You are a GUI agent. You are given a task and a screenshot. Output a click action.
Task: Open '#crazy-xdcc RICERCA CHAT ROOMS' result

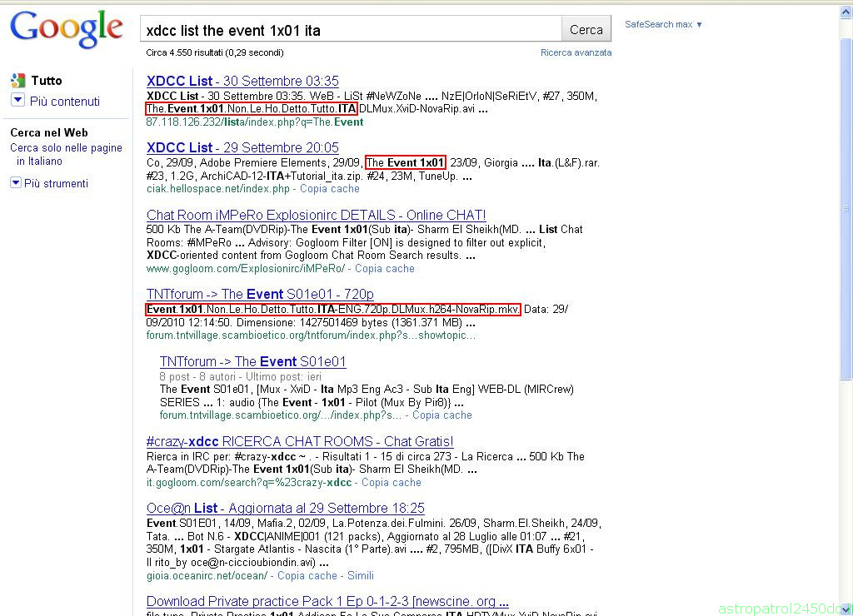(300, 441)
